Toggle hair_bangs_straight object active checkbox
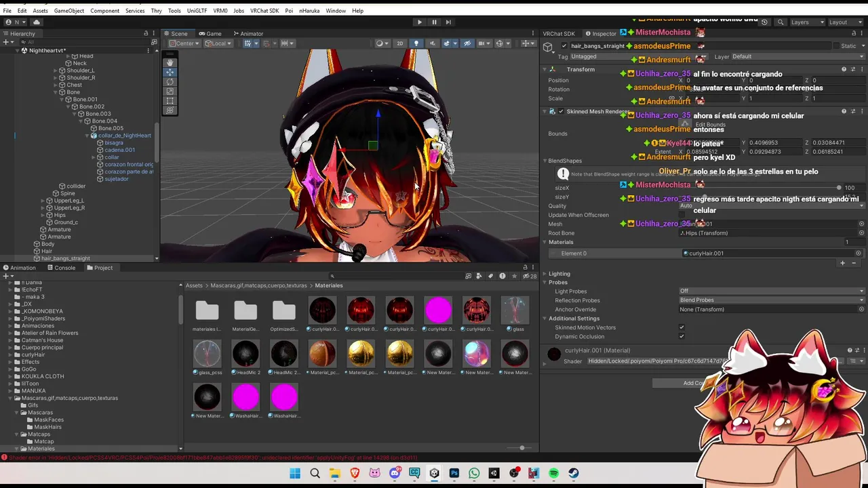The height and width of the screenshot is (488, 868). coord(564,46)
